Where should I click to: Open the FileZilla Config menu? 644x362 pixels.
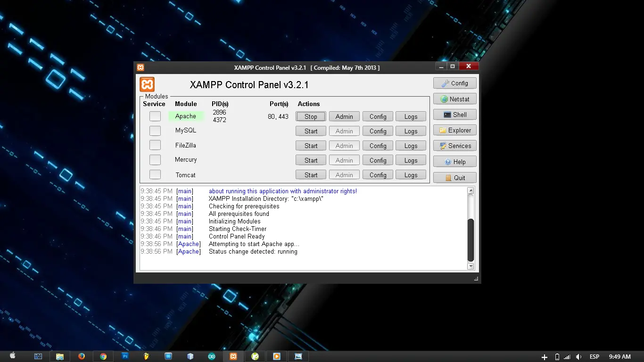(x=378, y=146)
